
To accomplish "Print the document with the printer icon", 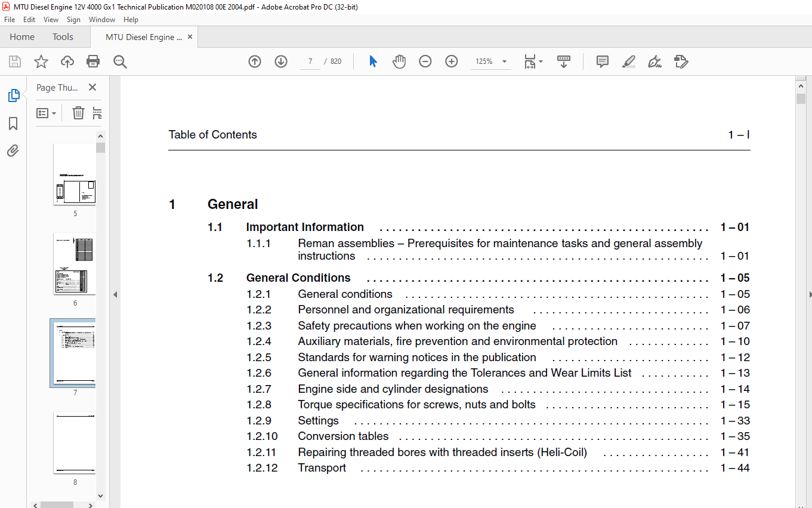I will click(93, 61).
